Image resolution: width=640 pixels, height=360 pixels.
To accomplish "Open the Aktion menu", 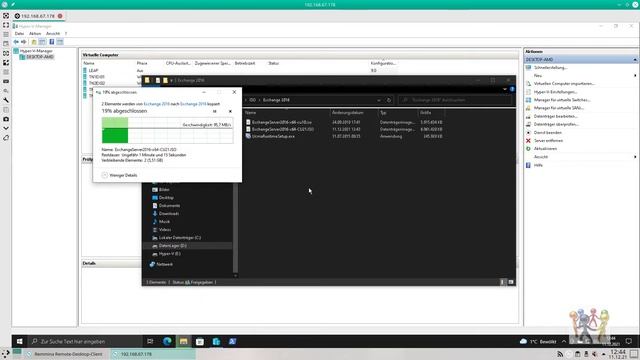I will tap(35, 33).
